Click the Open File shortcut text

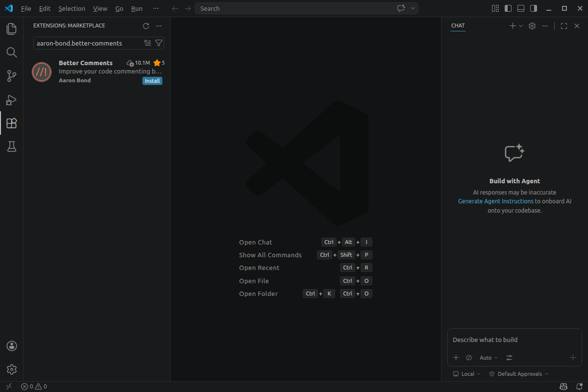254,281
